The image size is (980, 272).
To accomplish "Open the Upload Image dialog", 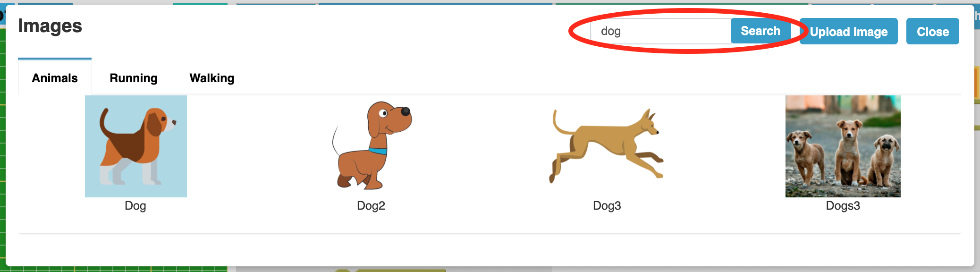I will click(849, 31).
